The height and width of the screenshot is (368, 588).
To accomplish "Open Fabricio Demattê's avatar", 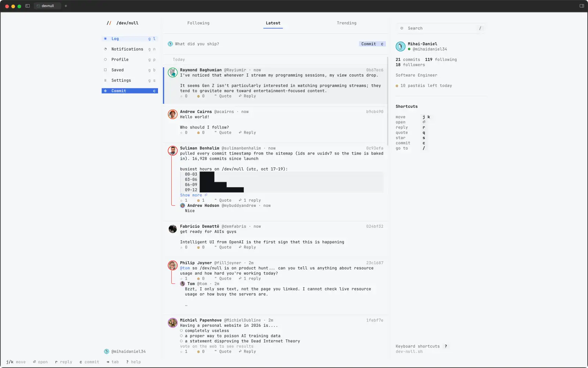I will tap(173, 229).
